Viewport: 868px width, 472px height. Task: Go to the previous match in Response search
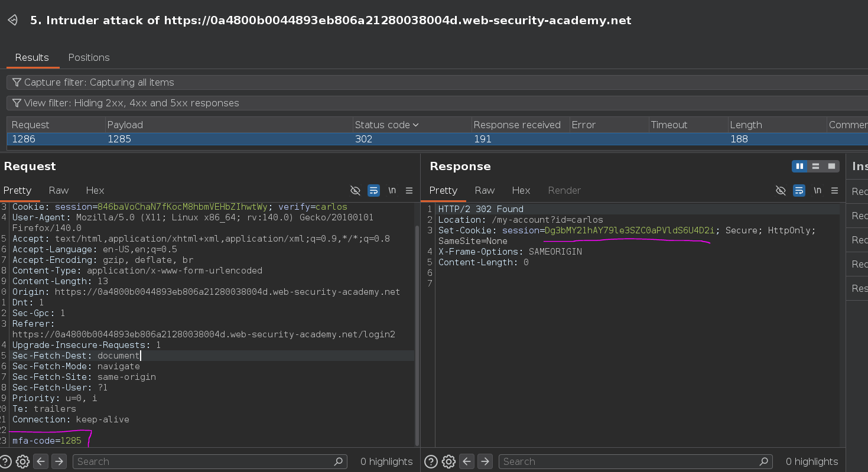(467, 461)
